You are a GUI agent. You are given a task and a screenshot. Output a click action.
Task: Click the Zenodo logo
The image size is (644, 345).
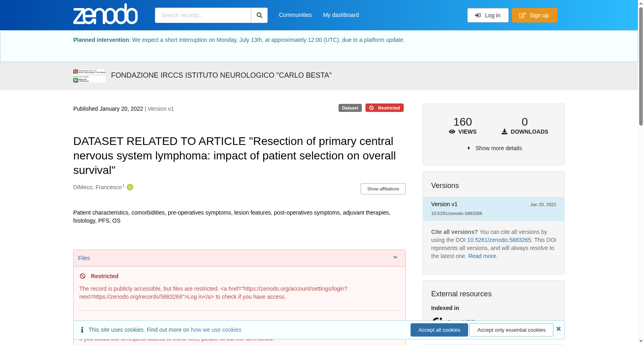point(105,14)
